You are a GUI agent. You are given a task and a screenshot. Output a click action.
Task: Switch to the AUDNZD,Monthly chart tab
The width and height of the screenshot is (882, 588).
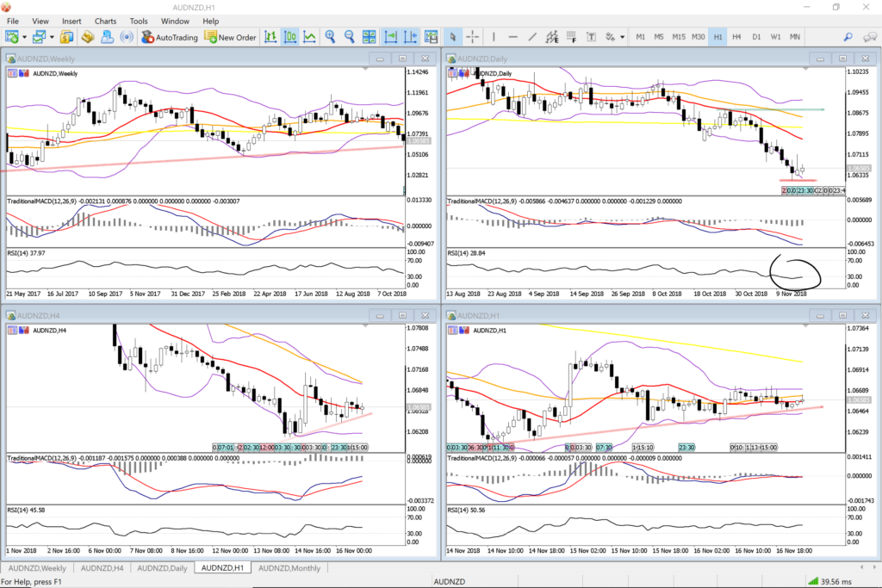point(289,568)
